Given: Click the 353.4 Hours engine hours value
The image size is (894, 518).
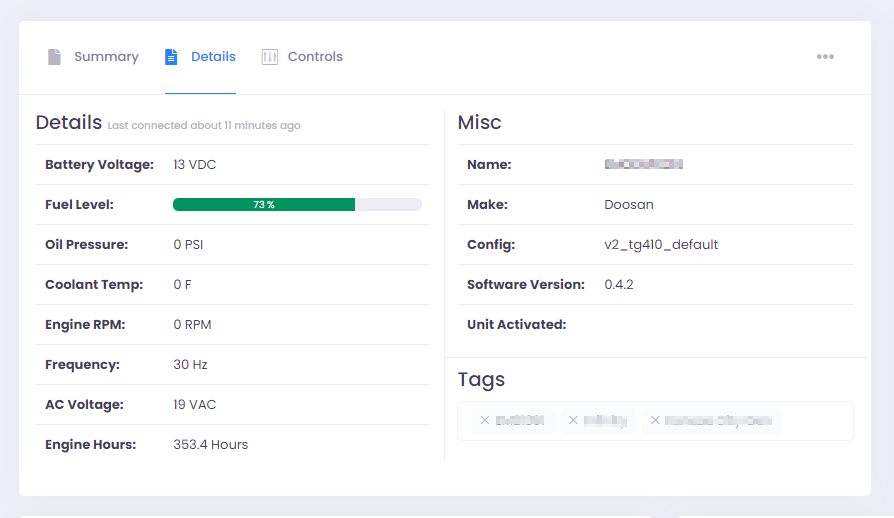Looking at the screenshot, I should coord(210,444).
